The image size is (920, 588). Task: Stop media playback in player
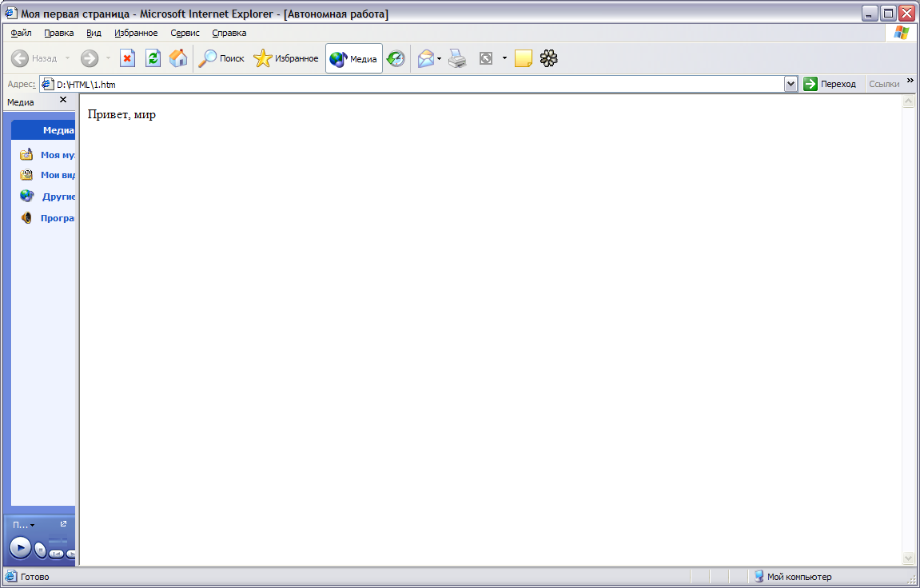(40, 550)
